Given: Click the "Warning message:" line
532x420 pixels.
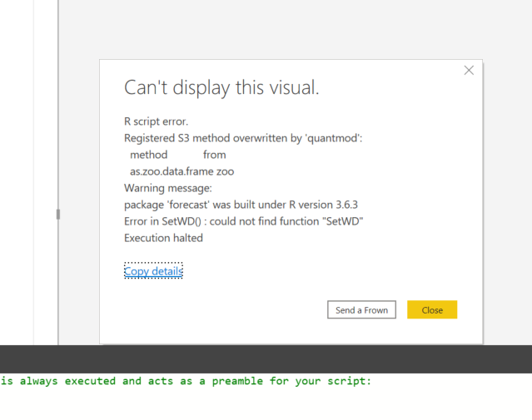Looking at the screenshot, I should [168, 188].
